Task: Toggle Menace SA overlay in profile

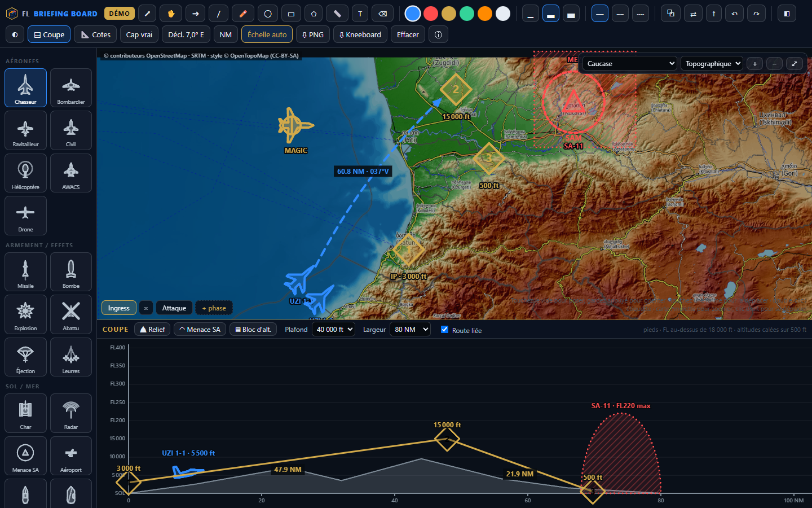Action: click(x=200, y=329)
